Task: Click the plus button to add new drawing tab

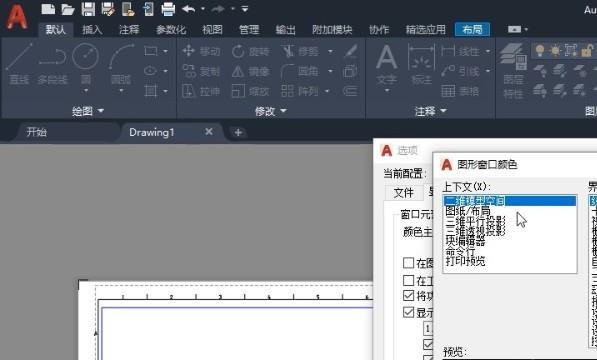Action: coord(238,132)
